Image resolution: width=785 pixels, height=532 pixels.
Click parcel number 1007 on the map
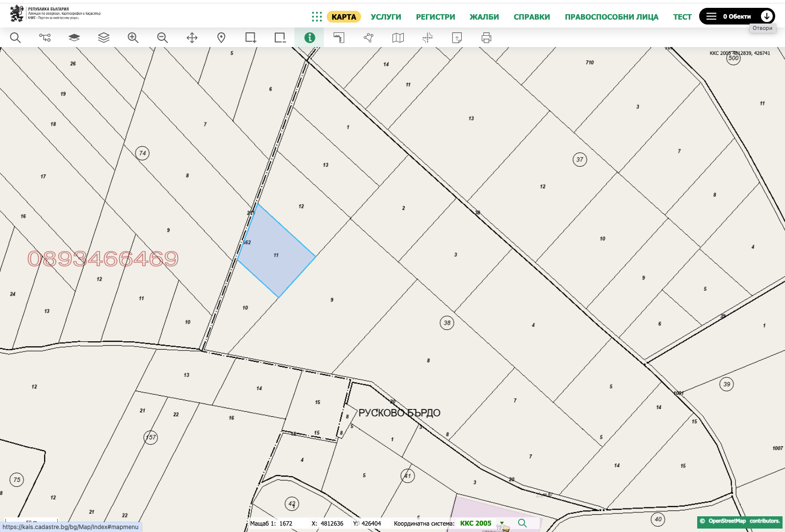[778, 448]
